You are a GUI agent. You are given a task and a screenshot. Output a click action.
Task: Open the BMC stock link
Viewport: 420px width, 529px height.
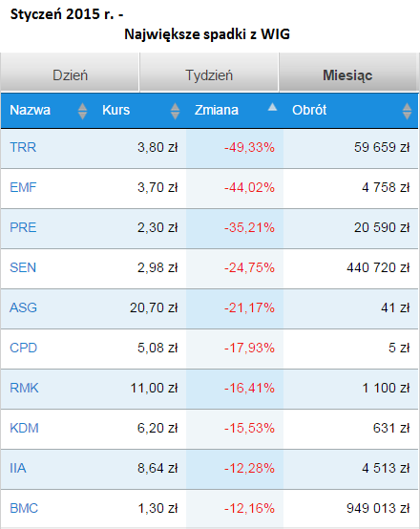24,509
